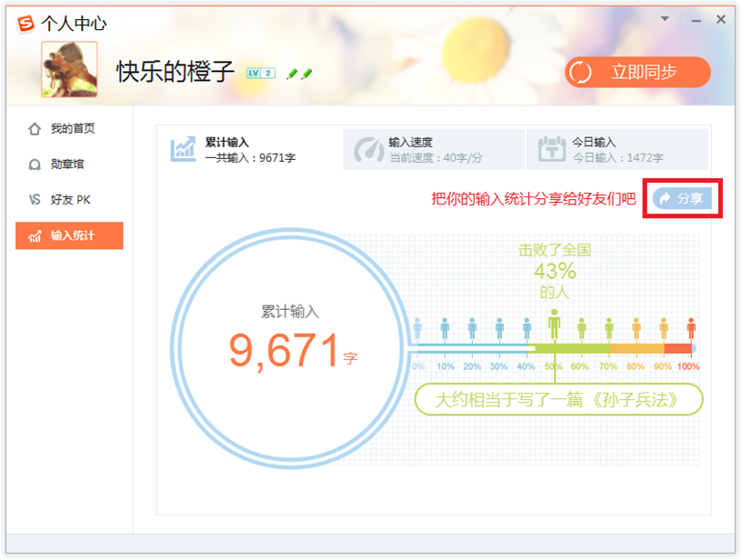This screenshot has width=742, height=560.
Task: Switch to the 累计输入 tab
Action: click(x=250, y=149)
